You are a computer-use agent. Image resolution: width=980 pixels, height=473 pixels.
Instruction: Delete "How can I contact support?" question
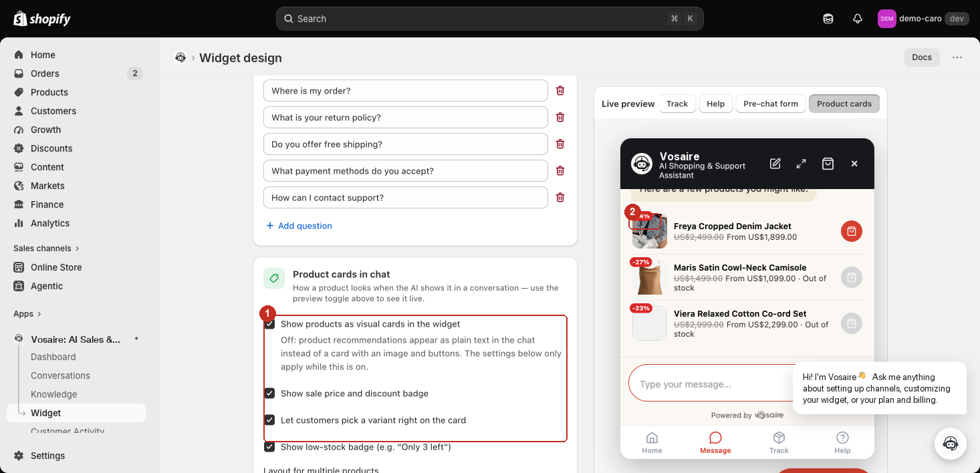click(560, 198)
